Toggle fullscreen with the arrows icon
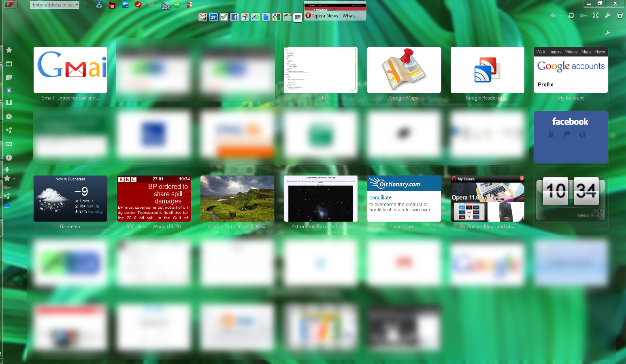626x364 pixels. 596,15
